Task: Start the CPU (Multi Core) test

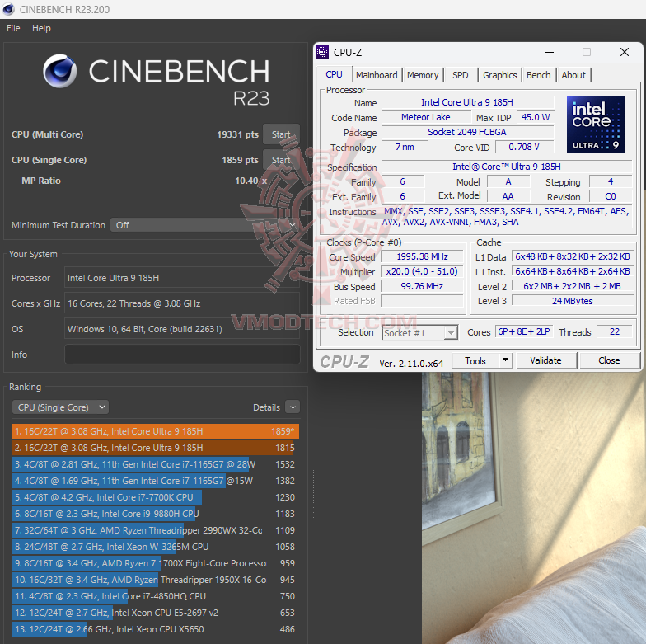Action: click(281, 134)
